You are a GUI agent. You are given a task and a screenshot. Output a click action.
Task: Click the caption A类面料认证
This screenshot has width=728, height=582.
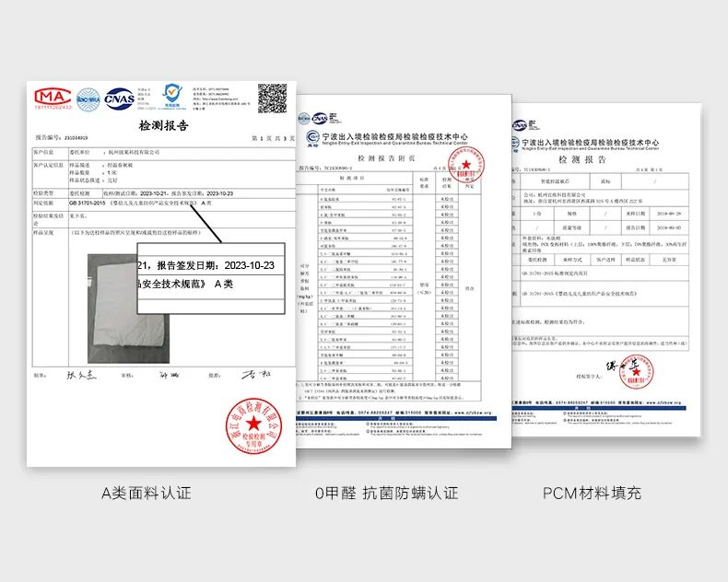(147, 493)
